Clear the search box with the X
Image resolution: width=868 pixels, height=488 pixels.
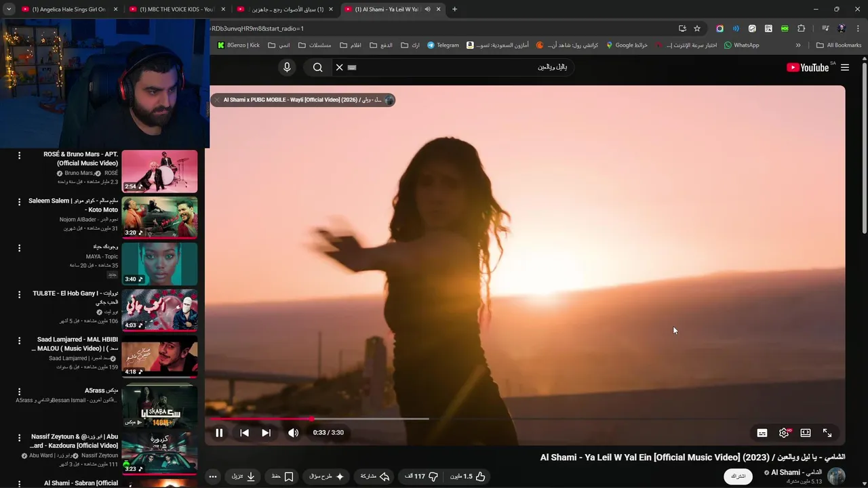(340, 67)
